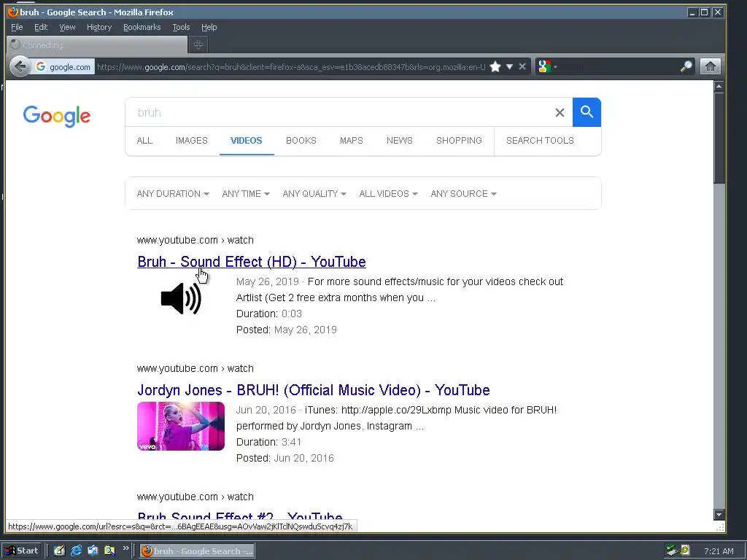Toggle the SEARCH TOOLS button
Viewport: 747px width, 560px height.
(x=540, y=141)
